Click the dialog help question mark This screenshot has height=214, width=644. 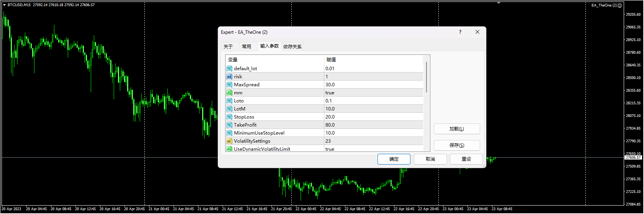pyautogui.click(x=460, y=32)
